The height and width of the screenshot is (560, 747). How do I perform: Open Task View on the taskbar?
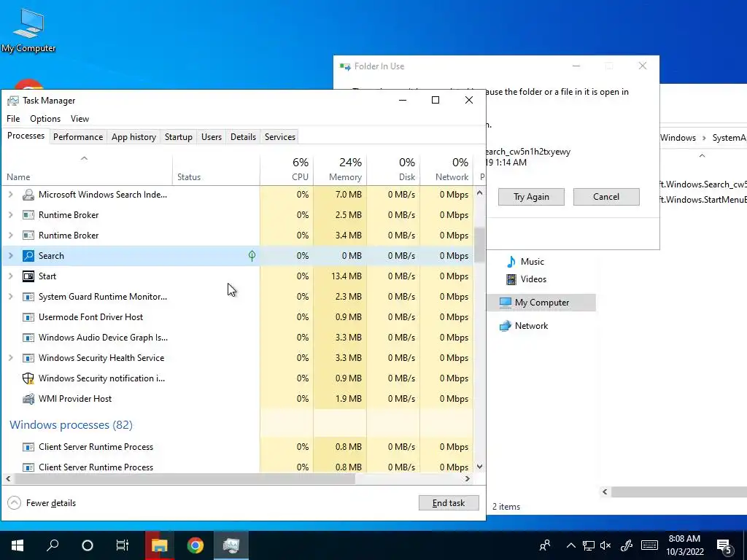123,545
